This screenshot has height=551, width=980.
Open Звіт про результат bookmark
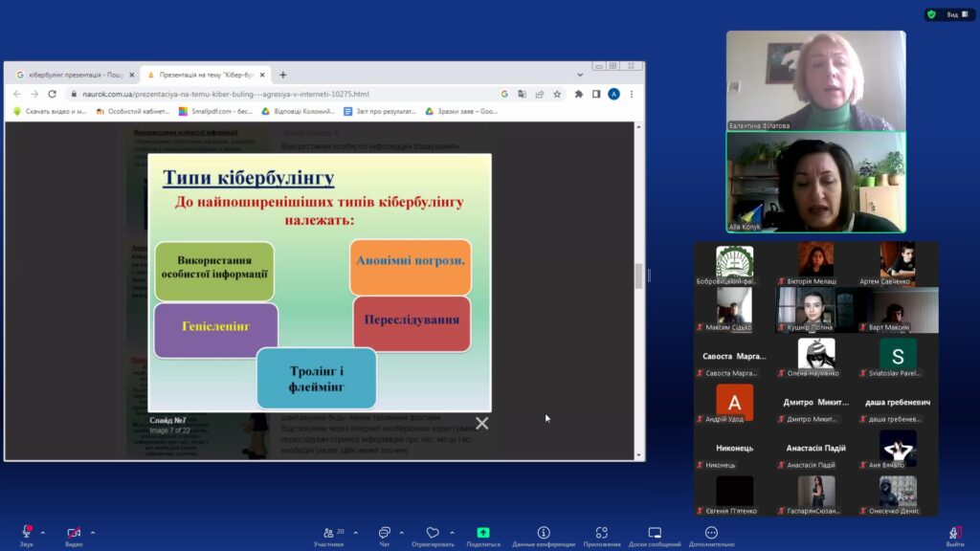tap(380, 111)
